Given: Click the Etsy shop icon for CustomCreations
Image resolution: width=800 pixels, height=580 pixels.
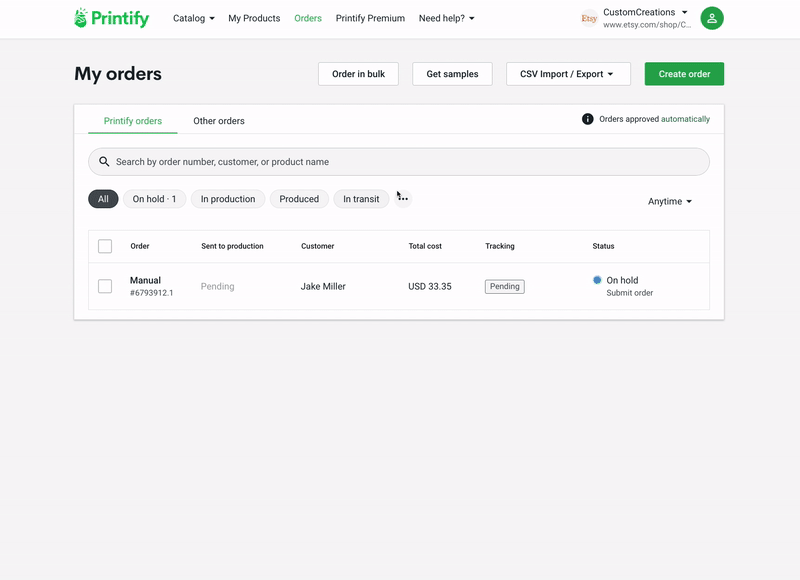Looking at the screenshot, I should (x=588, y=18).
